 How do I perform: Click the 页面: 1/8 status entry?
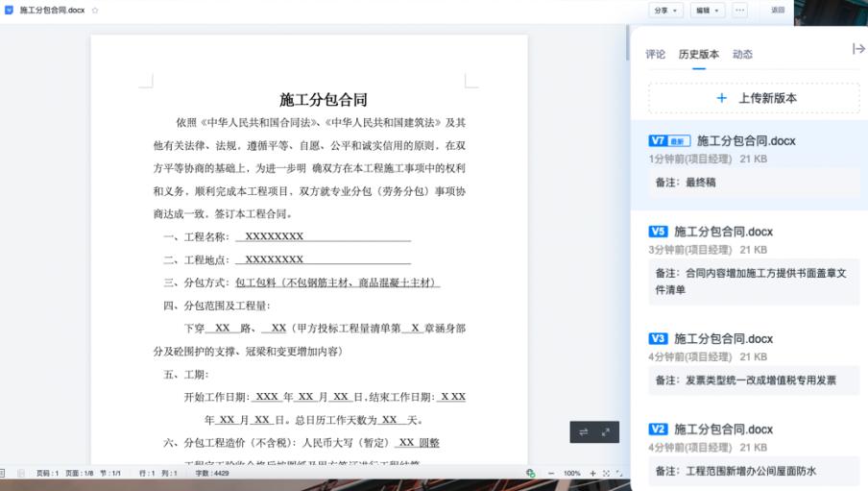pyautogui.click(x=79, y=474)
